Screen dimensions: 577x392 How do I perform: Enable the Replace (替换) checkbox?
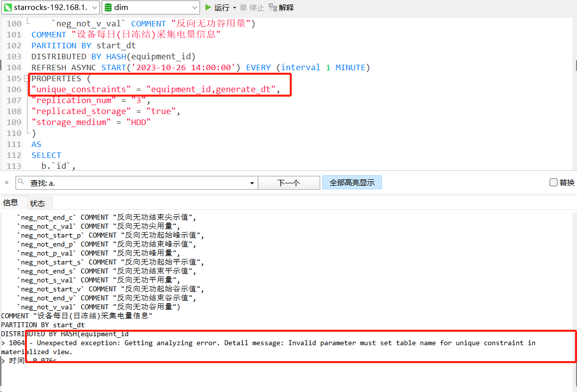(553, 182)
